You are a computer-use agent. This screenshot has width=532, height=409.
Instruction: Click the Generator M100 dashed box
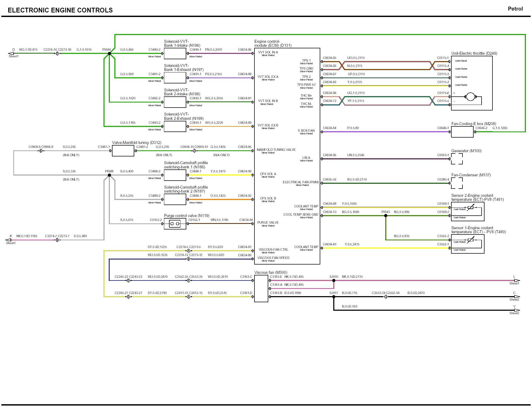(457, 159)
